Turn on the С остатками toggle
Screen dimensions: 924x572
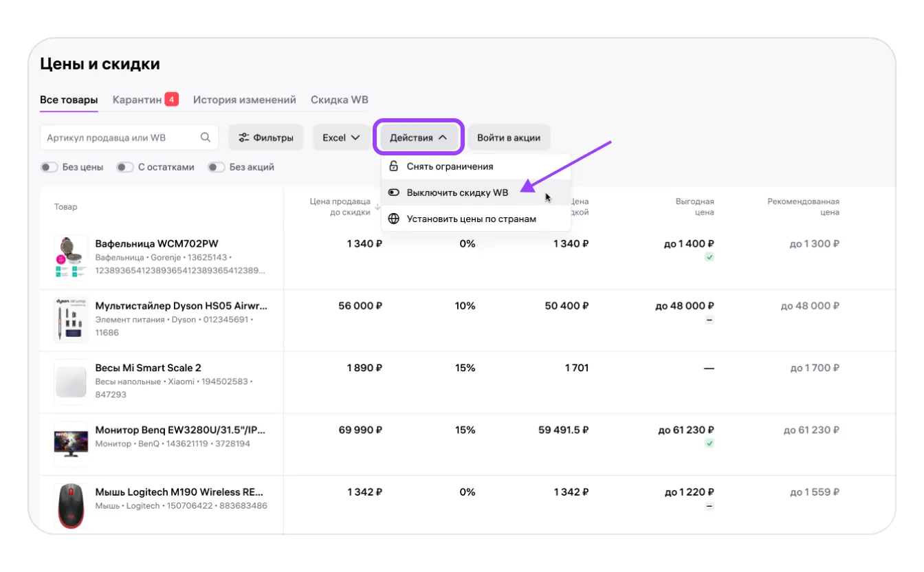(x=124, y=167)
